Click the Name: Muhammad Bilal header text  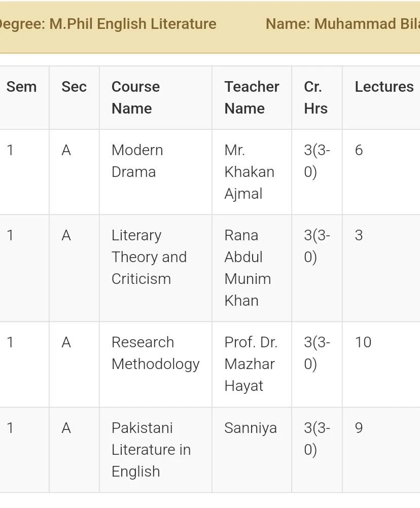click(x=343, y=24)
